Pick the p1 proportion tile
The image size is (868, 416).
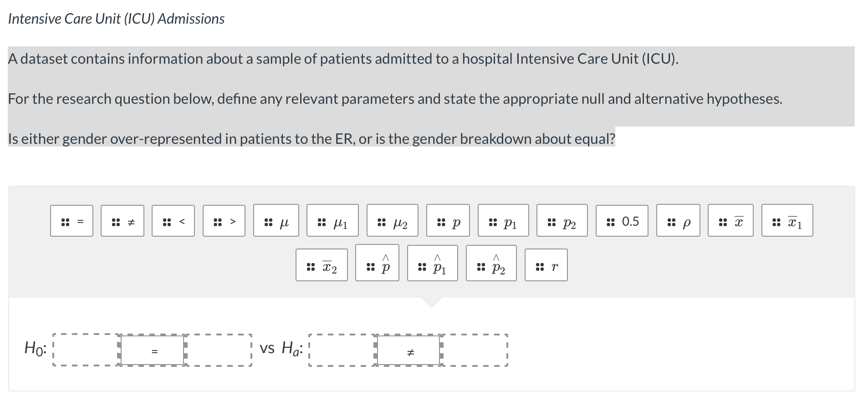pos(504,221)
